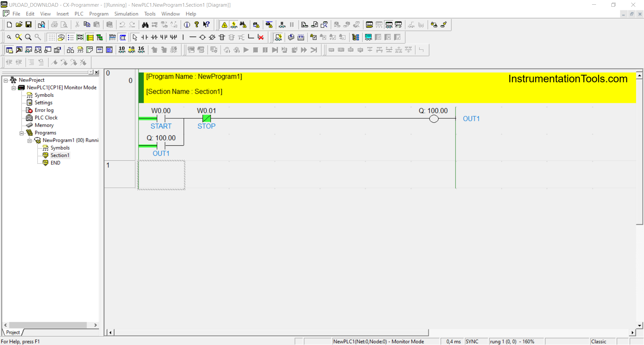Click the Save floppy disk icon

[29, 24]
